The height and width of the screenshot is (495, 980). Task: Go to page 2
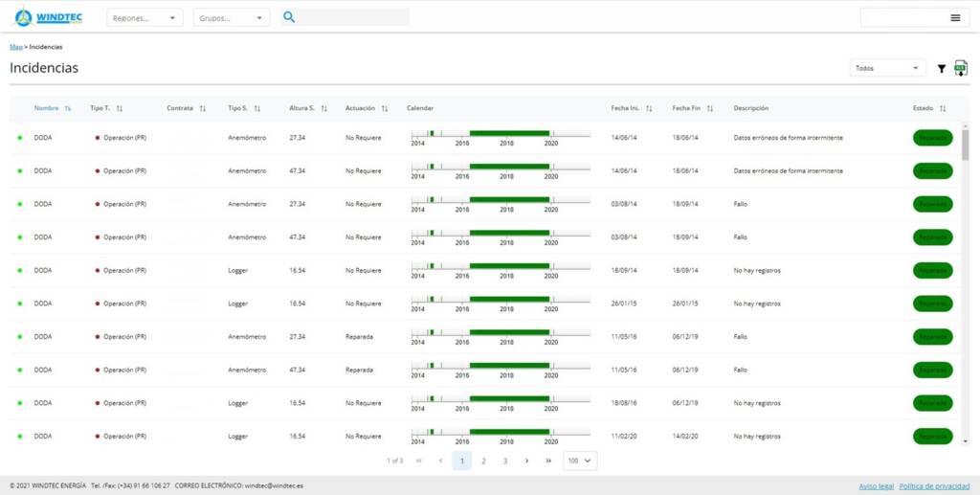pyautogui.click(x=483, y=461)
